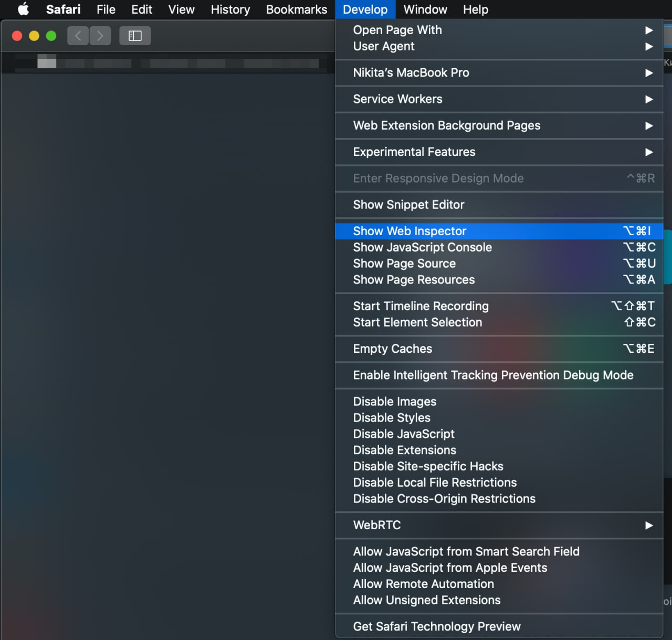672x640 pixels.
Task: Toggle the sidebar button in Safari toolbar
Action: point(135,36)
